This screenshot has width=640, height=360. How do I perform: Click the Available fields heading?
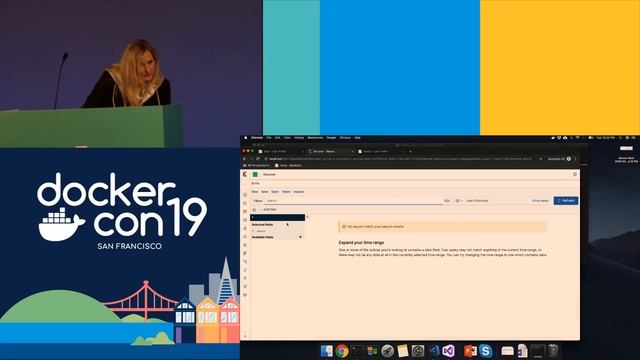262,237
